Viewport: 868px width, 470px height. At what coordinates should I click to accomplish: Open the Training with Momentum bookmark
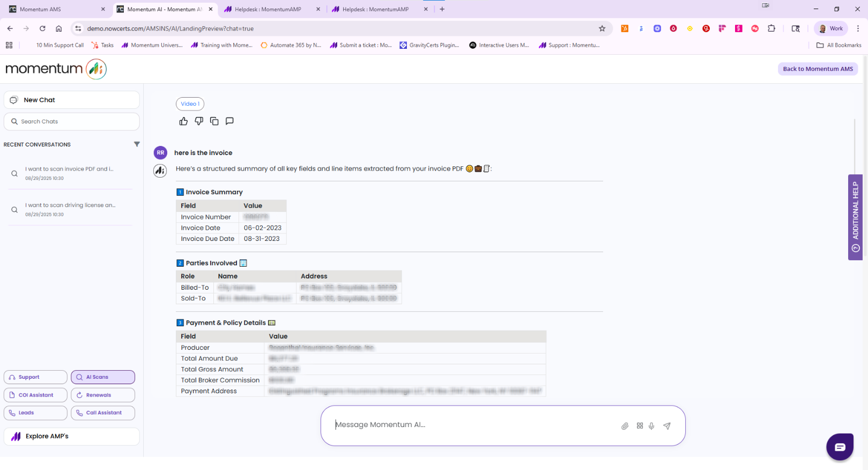221,45
